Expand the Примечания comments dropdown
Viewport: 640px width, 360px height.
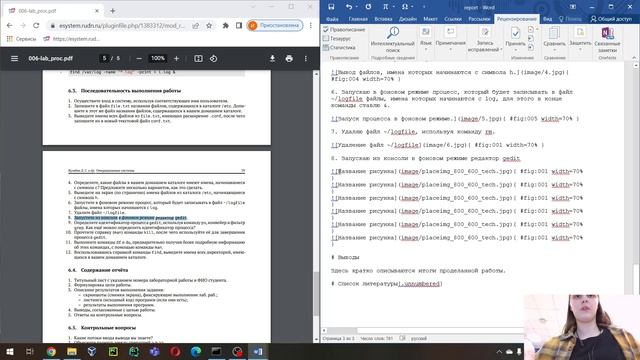click(x=450, y=39)
